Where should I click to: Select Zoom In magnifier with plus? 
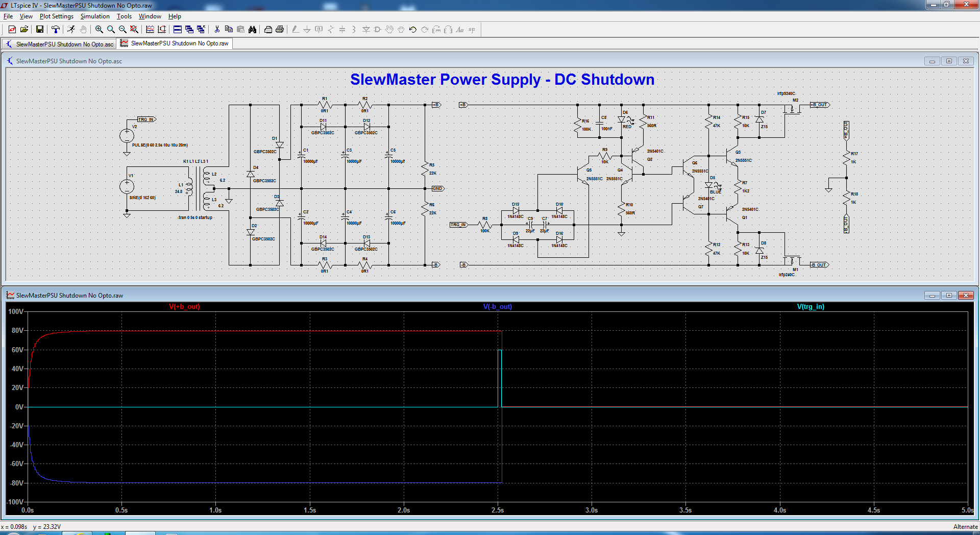(x=99, y=30)
